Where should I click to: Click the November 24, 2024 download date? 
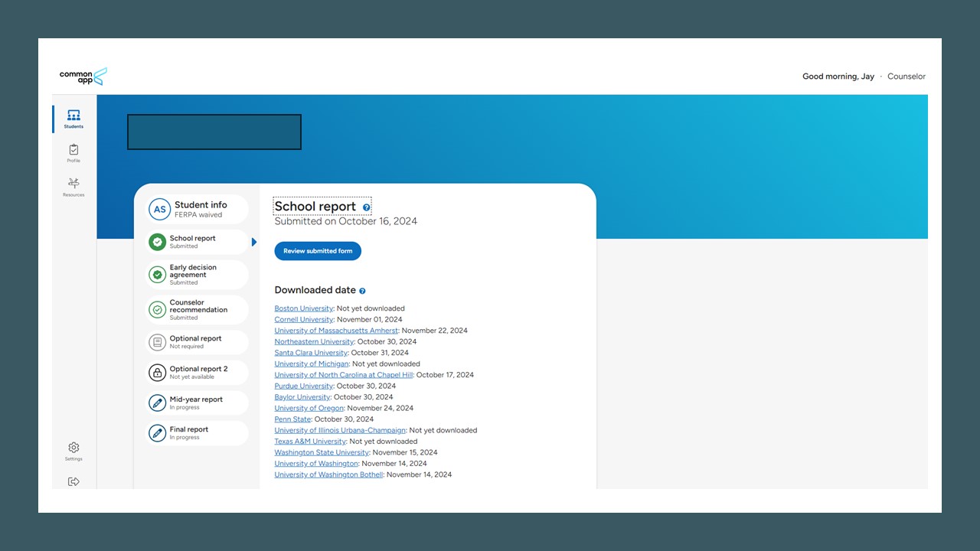381,409
